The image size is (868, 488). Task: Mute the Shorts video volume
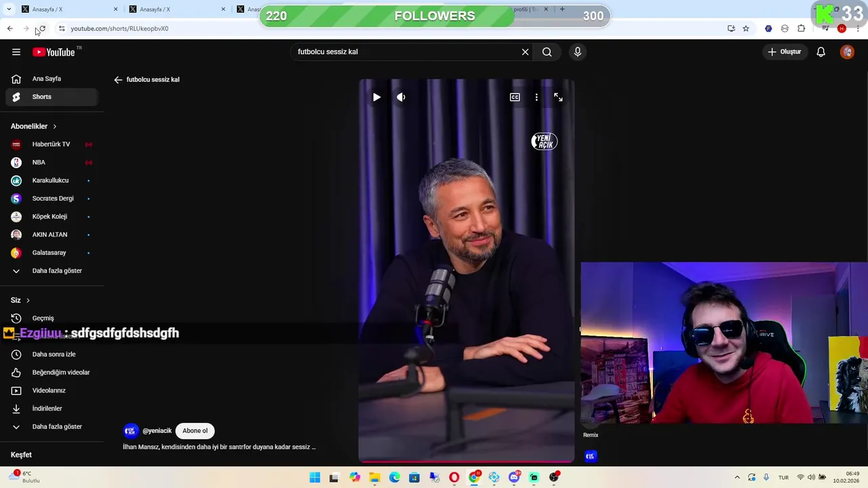tap(401, 97)
